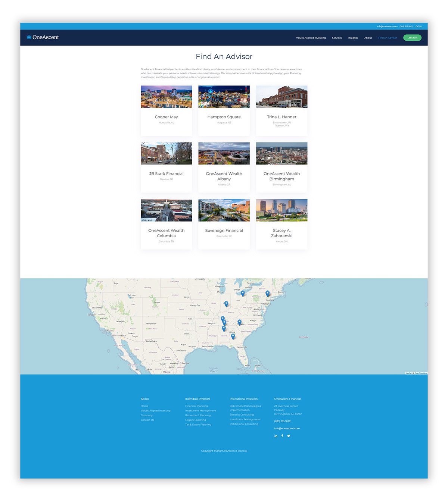
Task: Select the map pin in Alabama
Action: coord(224,329)
